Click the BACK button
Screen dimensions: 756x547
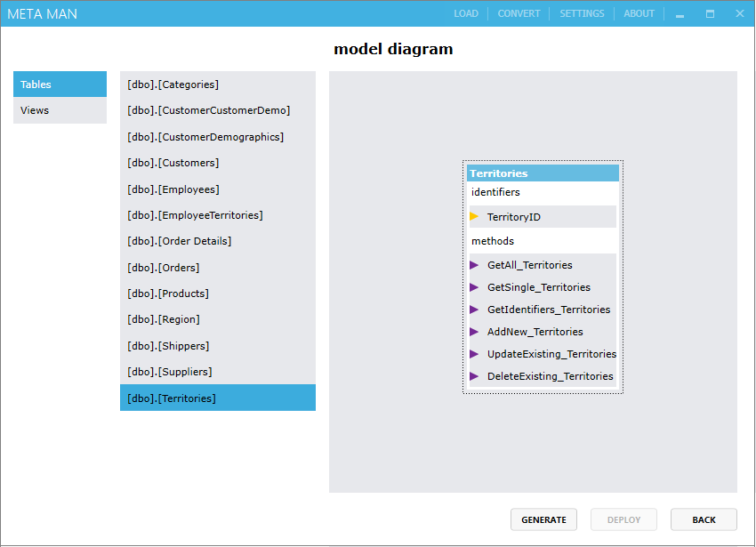[704, 519]
